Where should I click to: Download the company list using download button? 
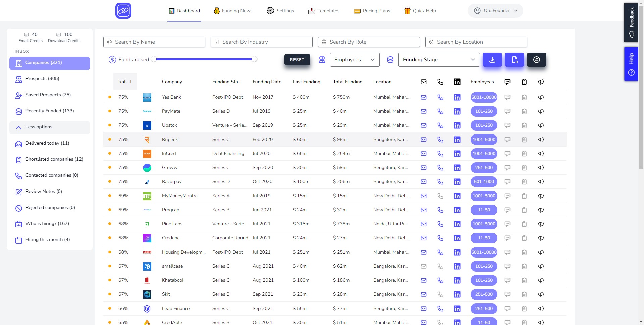click(x=492, y=60)
